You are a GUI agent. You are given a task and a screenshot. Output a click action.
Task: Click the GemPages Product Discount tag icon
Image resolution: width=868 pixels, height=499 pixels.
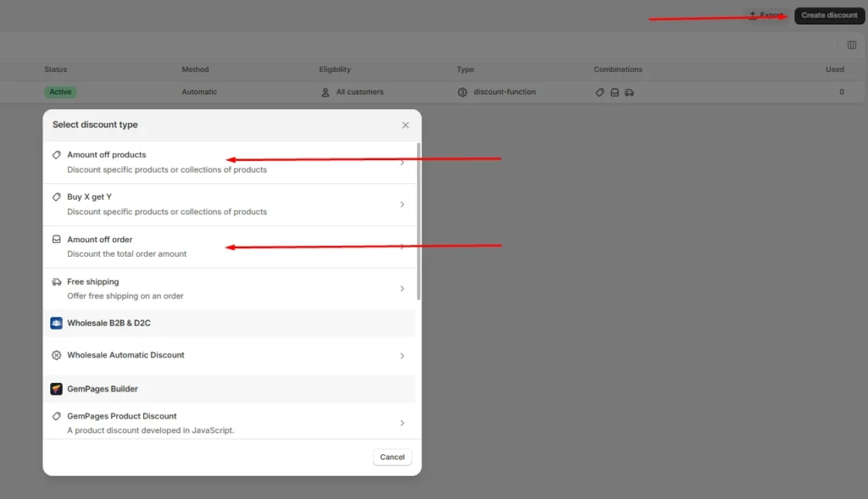click(x=57, y=416)
